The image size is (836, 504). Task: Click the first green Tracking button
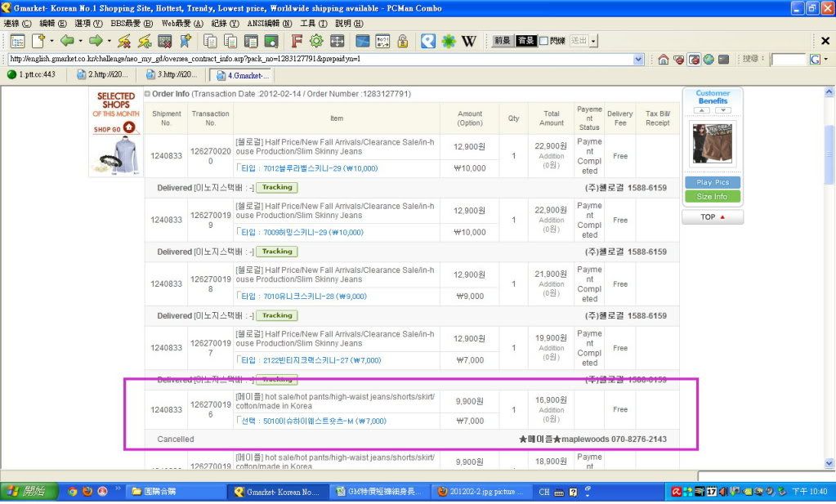point(276,187)
